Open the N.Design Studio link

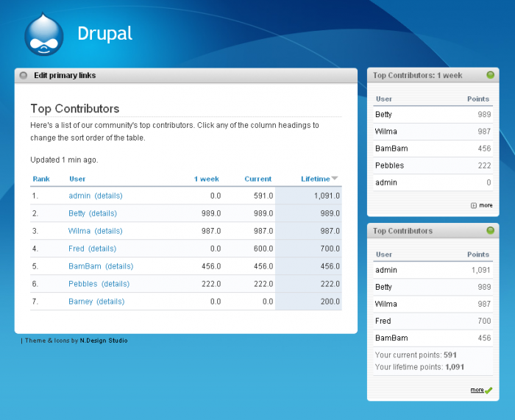tap(104, 341)
